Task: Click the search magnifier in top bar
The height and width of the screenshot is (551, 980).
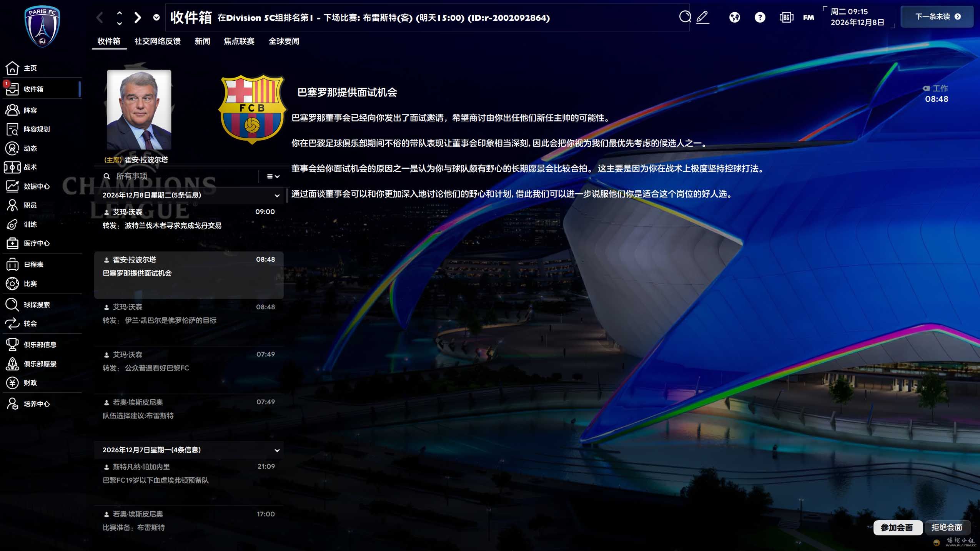Action: [x=685, y=17]
